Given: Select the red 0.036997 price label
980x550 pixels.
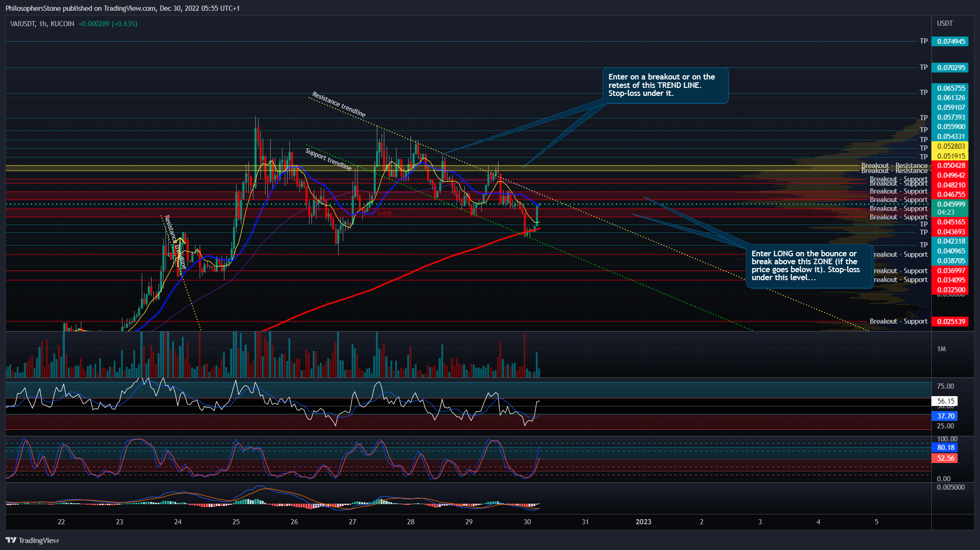Looking at the screenshot, I should click(x=950, y=271).
